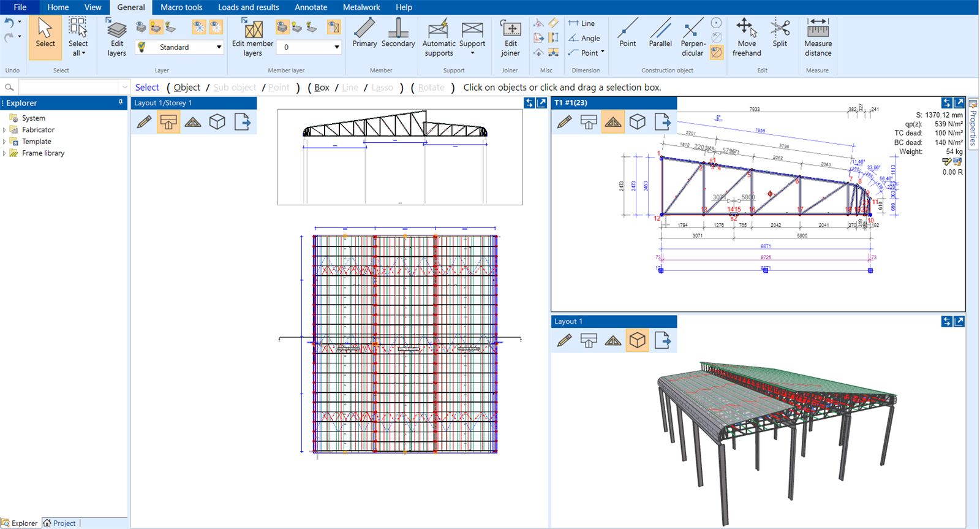The image size is (980, 529).
Task: Choose the Primary member tool
Action: 364,34
